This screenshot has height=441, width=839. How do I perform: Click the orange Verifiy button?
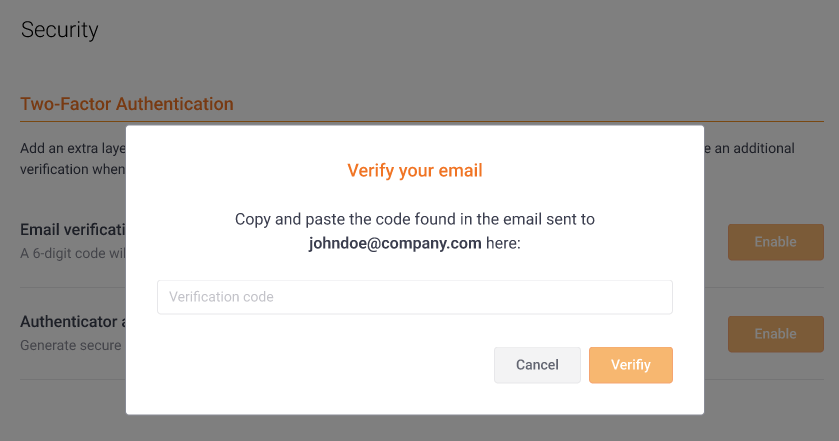(x=630, y=365)
